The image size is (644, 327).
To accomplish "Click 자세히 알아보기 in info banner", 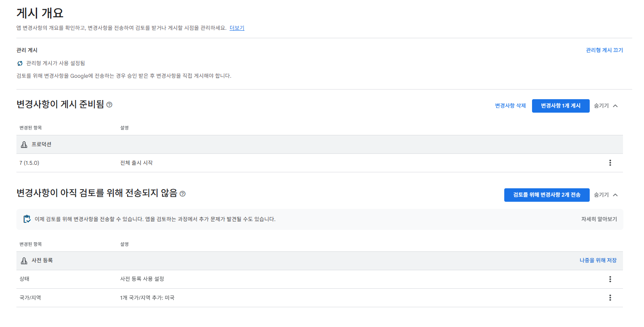I will coord(599,219).
